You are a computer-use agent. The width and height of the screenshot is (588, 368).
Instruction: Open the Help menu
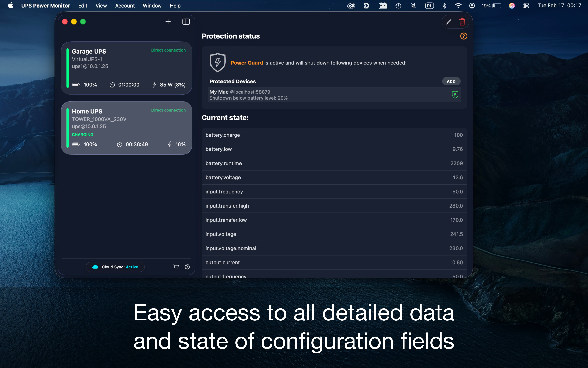point(175,6)
